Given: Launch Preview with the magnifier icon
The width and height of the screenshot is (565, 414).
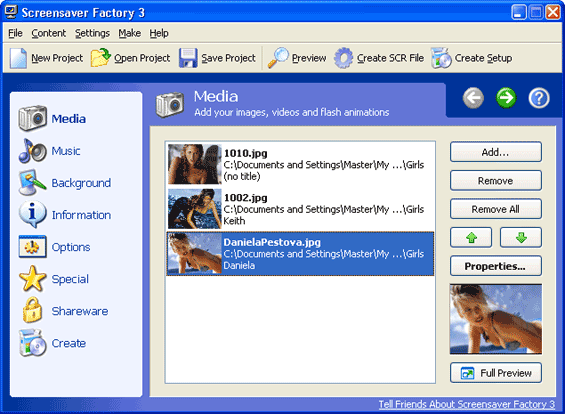Looking at the screenshot, I should (278, 58).
